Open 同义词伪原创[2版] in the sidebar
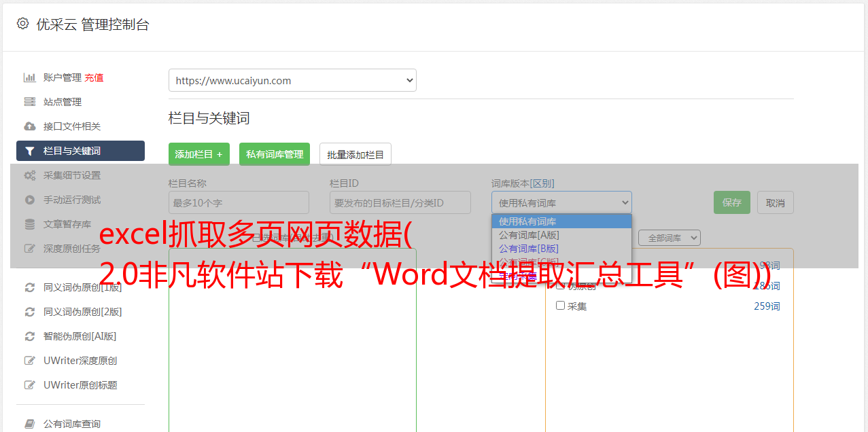This screenshot has width=868, height=432. pyautogui.click(x=82, y=312)
